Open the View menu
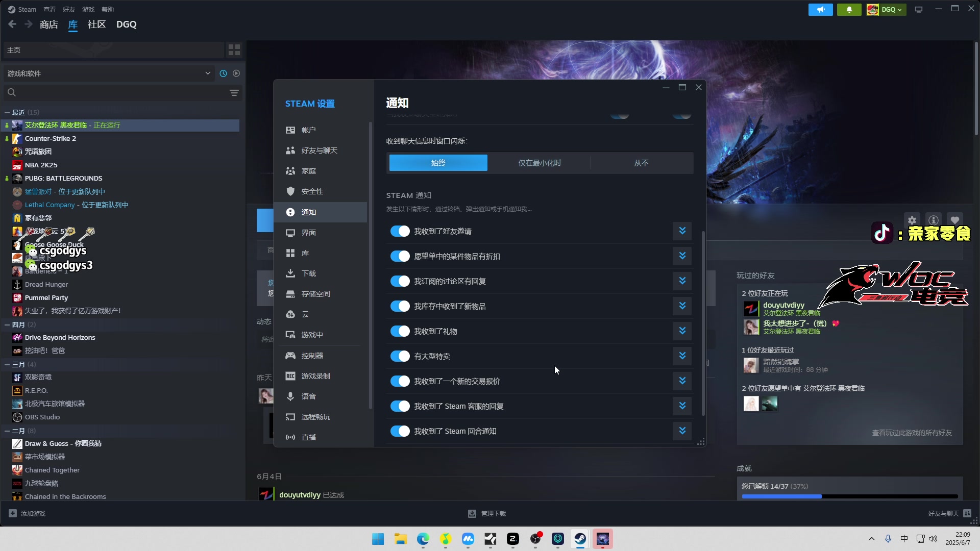 click(x=50, y=9)
